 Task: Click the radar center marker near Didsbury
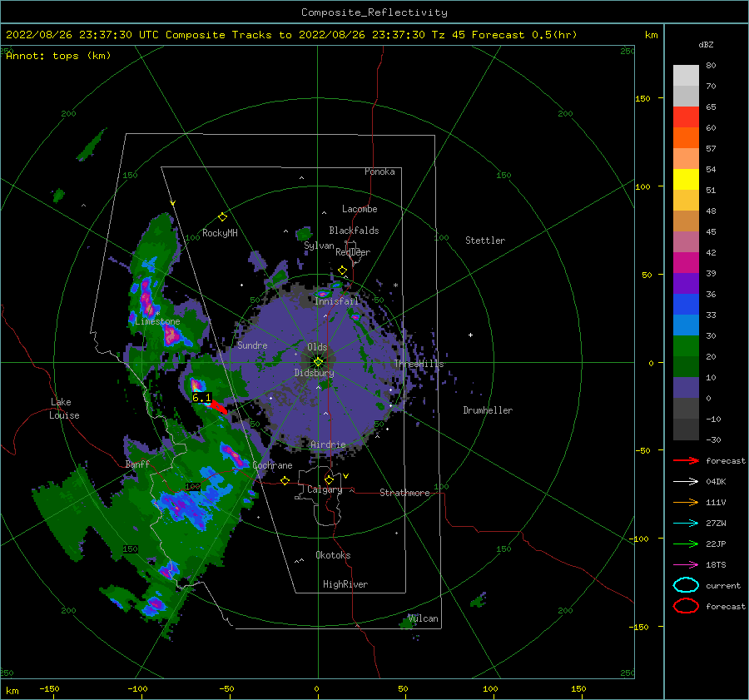pos(318,362)
